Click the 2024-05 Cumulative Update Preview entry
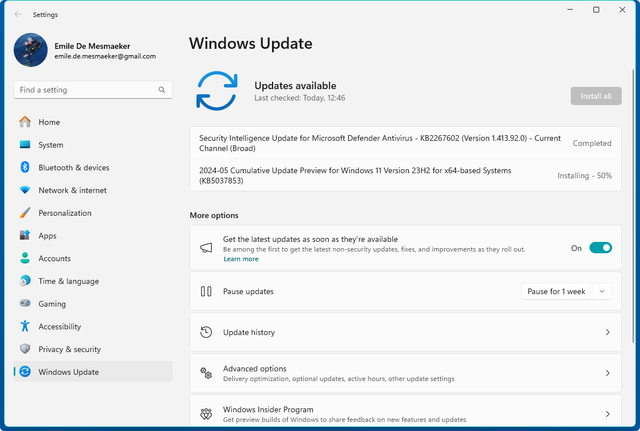Image resolution: width=640 pixels, height=431 pixels. click(x=405, y=175)
